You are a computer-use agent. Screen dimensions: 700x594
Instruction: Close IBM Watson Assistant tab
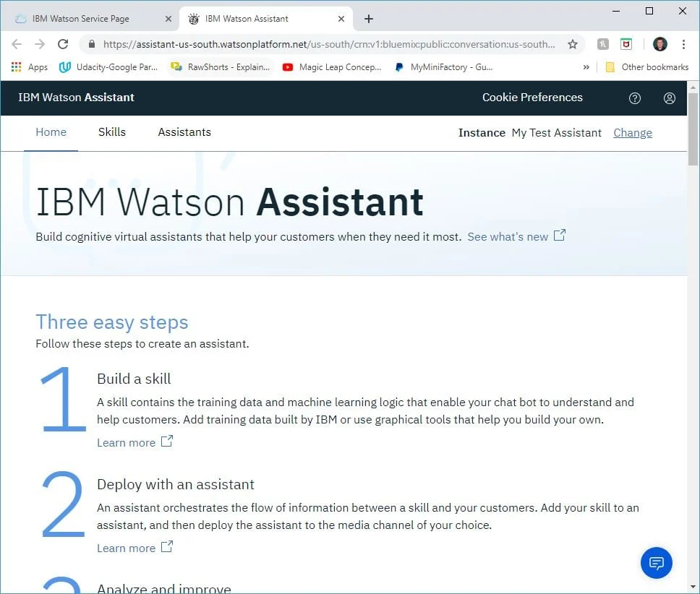(x=341, y=19)
